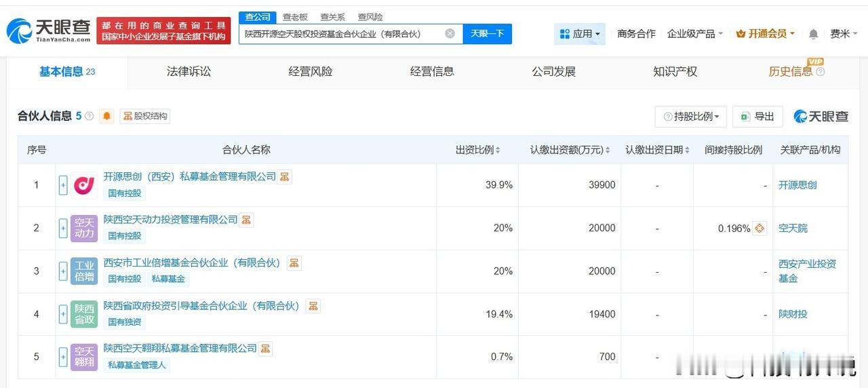Click the 国有独资 tag in row 4
The width and height of the screenshot is (868, 388).
coord(125,322)
